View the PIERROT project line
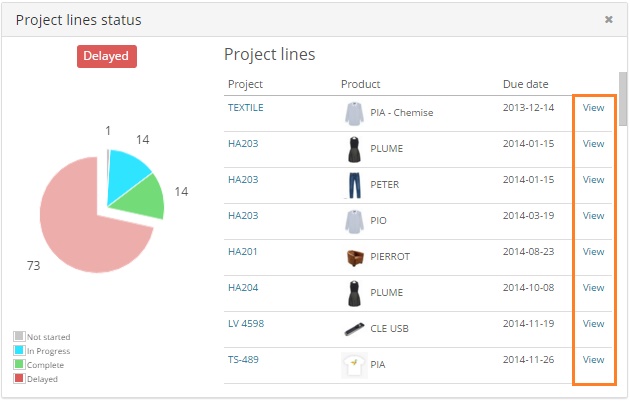 tap(593, 251)
